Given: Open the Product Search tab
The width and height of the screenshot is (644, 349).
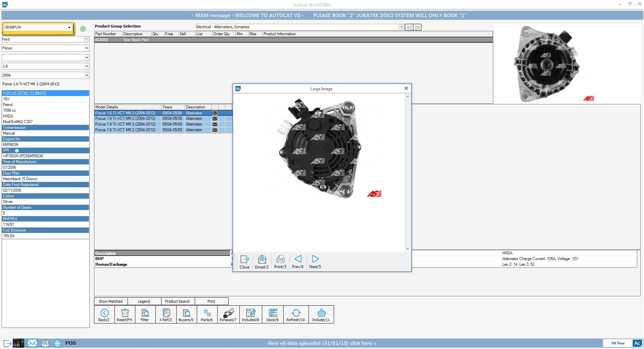Looking at the screenshot, I should [x=178, y=301].
